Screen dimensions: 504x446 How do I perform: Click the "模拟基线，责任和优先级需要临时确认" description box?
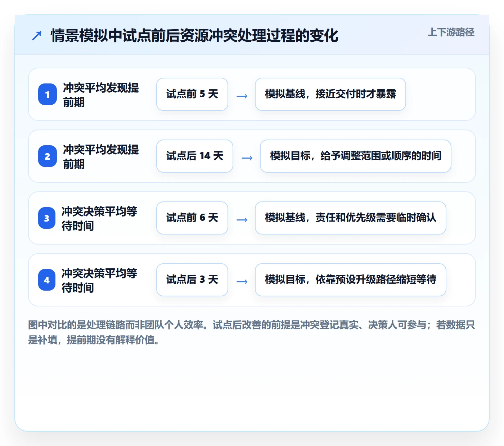pyautogui.click(x=351, y=218)
